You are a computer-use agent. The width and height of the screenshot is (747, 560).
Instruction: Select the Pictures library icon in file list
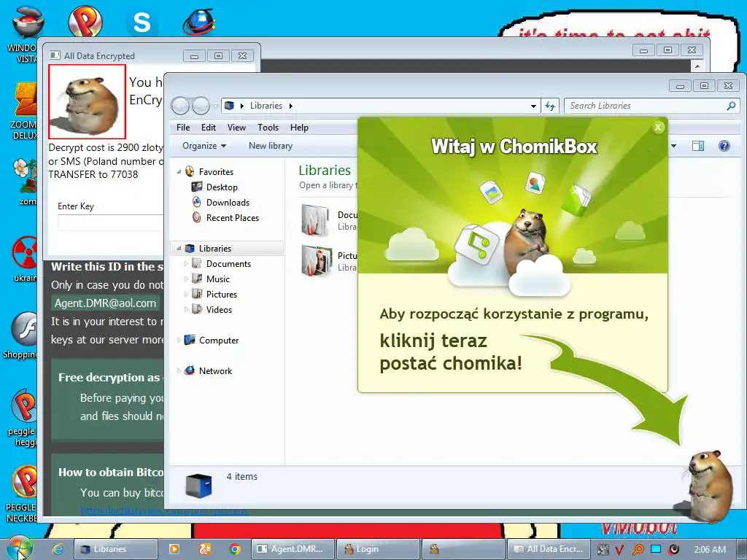point(316,260)
